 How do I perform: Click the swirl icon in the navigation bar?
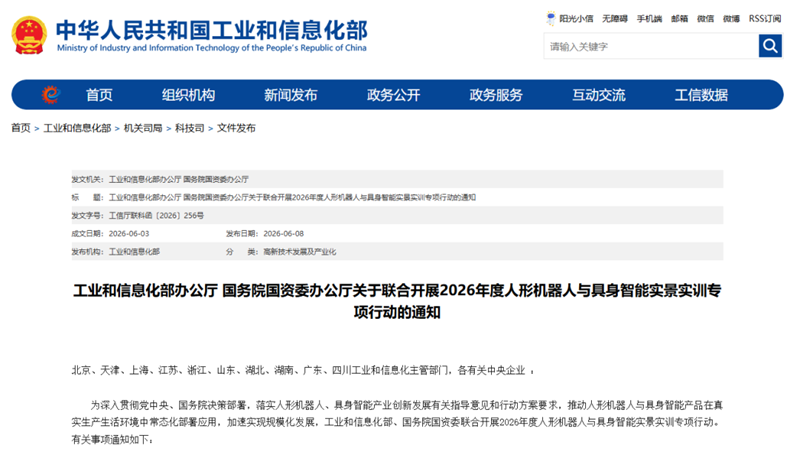pyautogui.click(x=51, y=94)
